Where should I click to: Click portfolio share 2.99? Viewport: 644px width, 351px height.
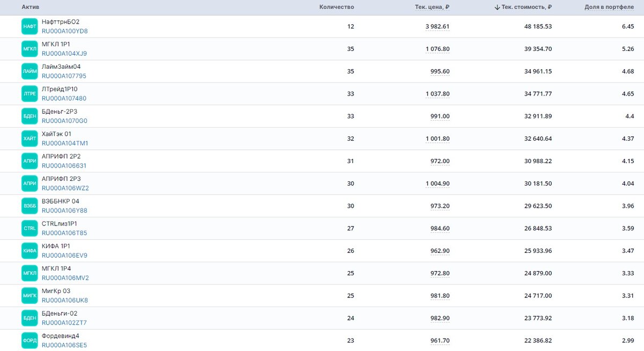point(628,340)
